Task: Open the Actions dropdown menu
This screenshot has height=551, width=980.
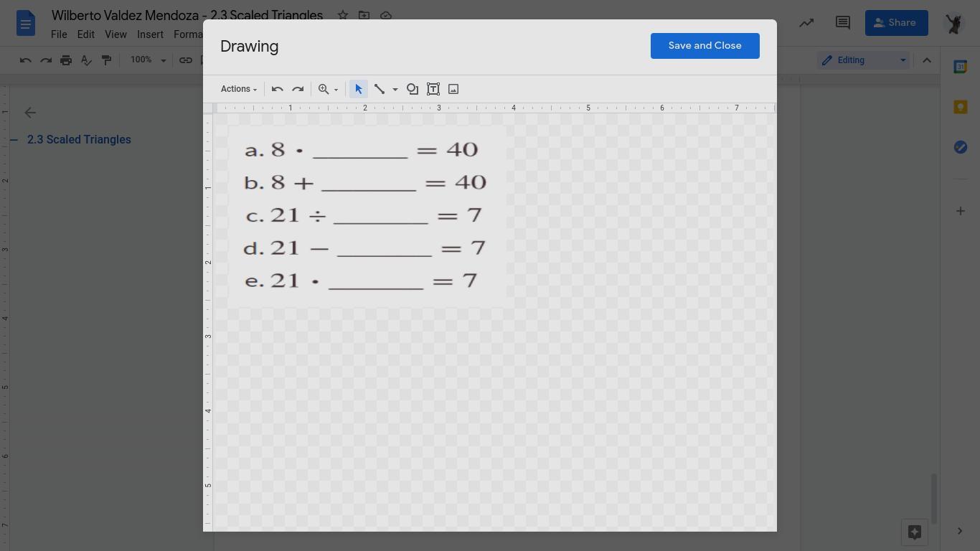Action: (238, 89)
